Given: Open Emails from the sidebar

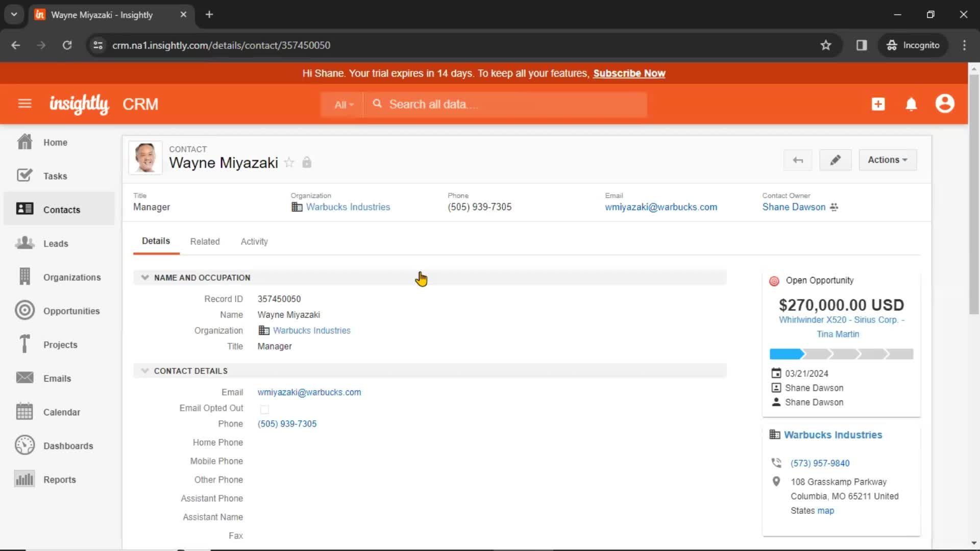Looking at the screenshot, I should 59,378.
